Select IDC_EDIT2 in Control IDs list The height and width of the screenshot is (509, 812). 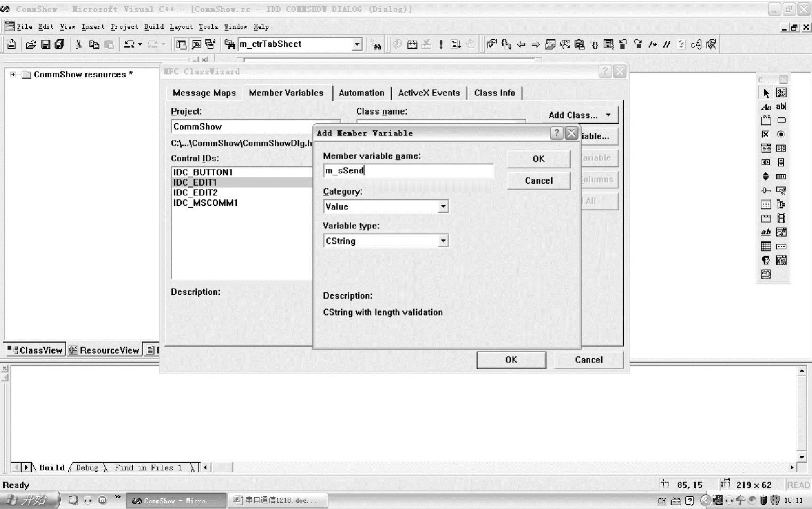point(195,193)
